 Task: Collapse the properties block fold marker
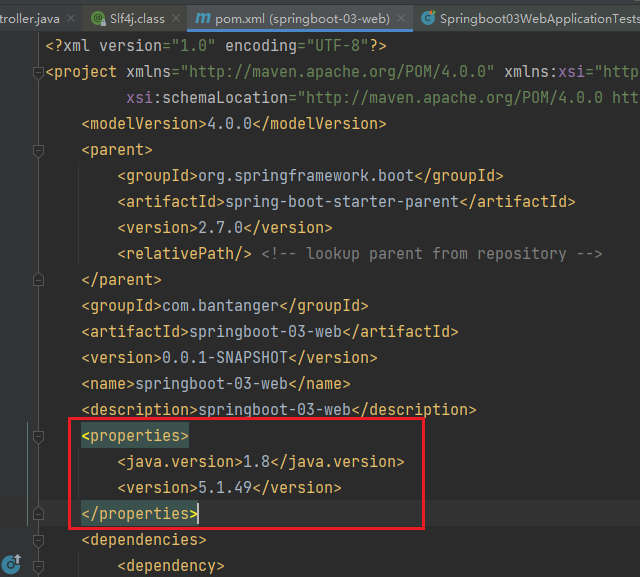[38, 436]
